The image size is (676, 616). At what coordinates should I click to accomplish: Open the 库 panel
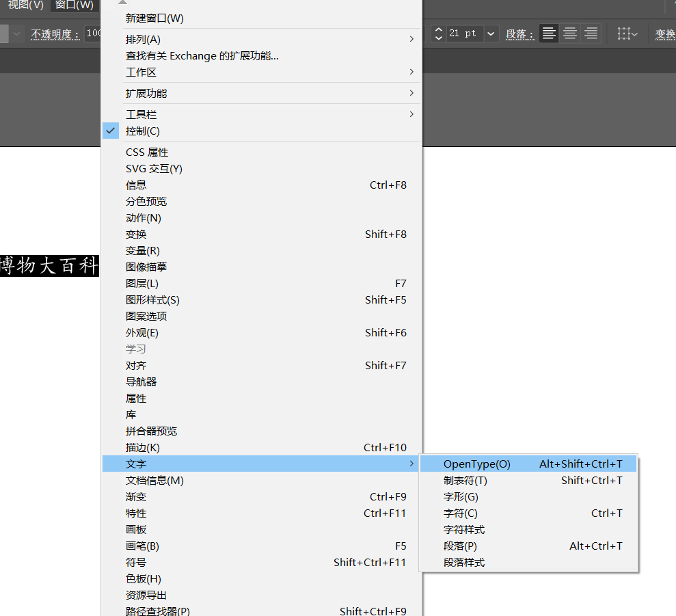(261, 414)
